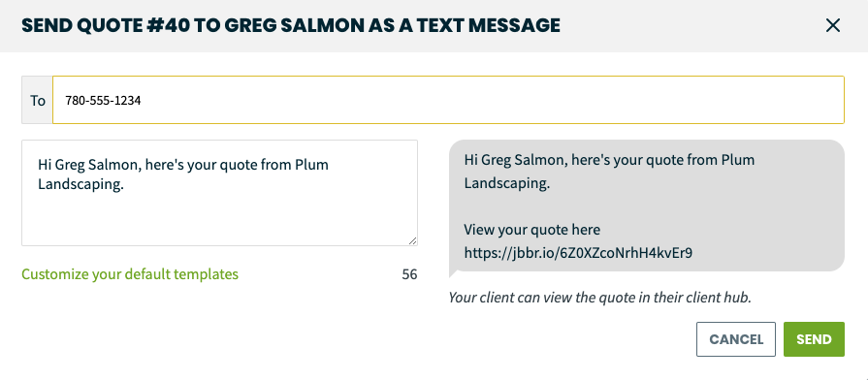This screenshot has height=380, width=868.
Task: Click "View your quote here" in preview
Action: point(532,229)
